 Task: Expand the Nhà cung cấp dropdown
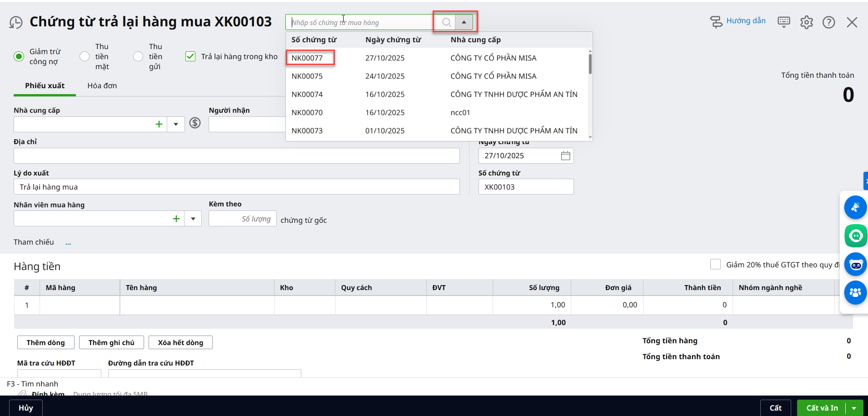click(x=176, y=124)
